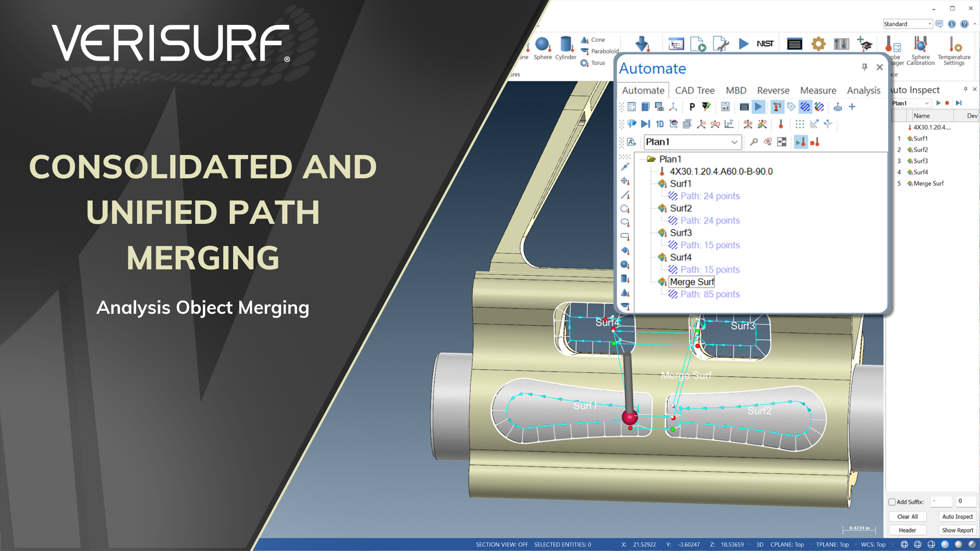The image size is (980, 551).
Task: Open the CPLANE: Top dropdown in status bar
Action: 791,544
